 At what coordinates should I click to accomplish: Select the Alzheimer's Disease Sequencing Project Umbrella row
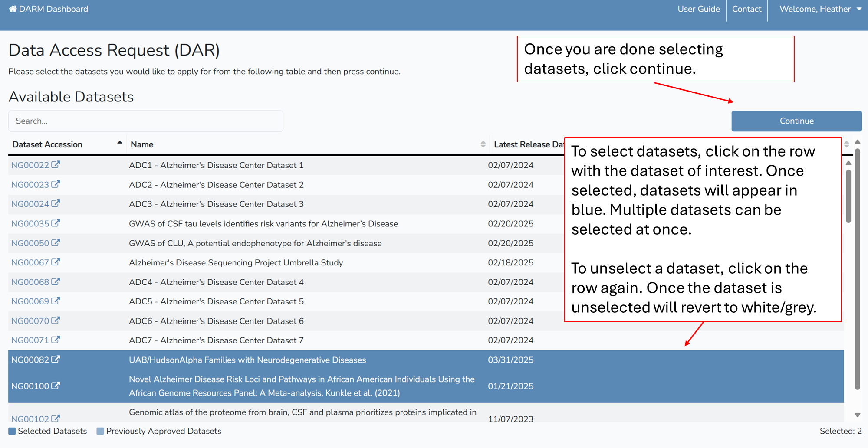tap(236, 263)
